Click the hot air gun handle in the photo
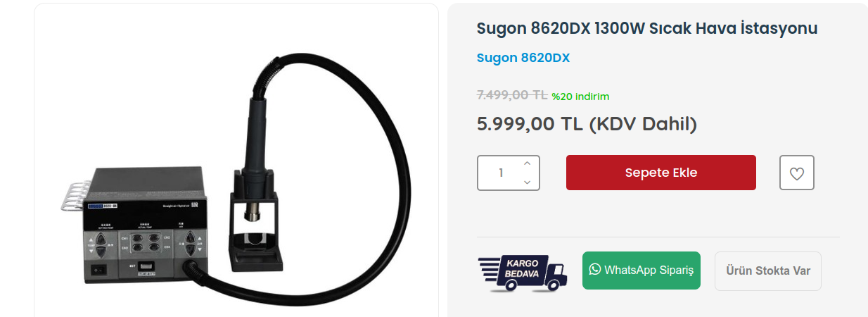This screenshot has width=868, height=317. coord(256,141)
